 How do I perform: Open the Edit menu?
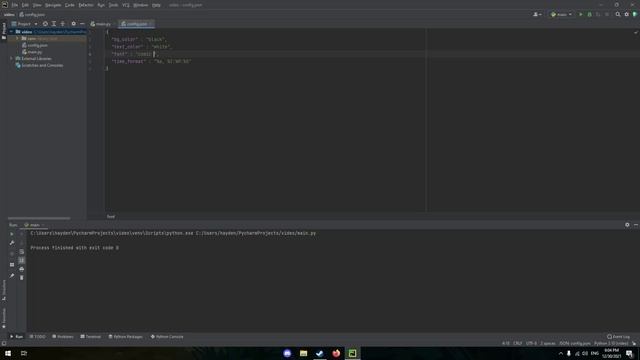point(25,5)
